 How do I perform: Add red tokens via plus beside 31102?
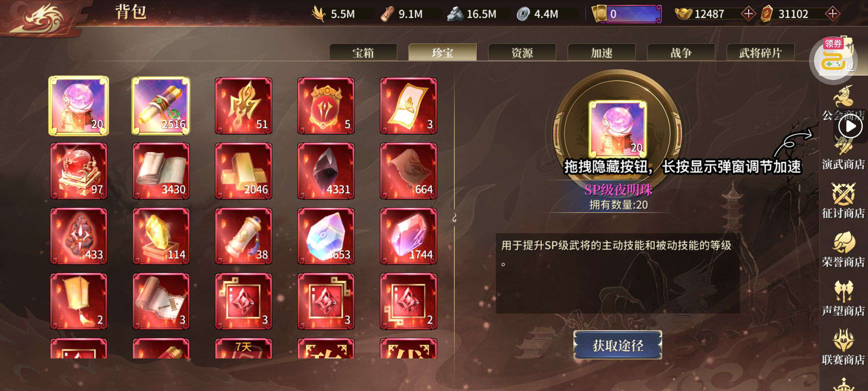[x=833, y=14]
